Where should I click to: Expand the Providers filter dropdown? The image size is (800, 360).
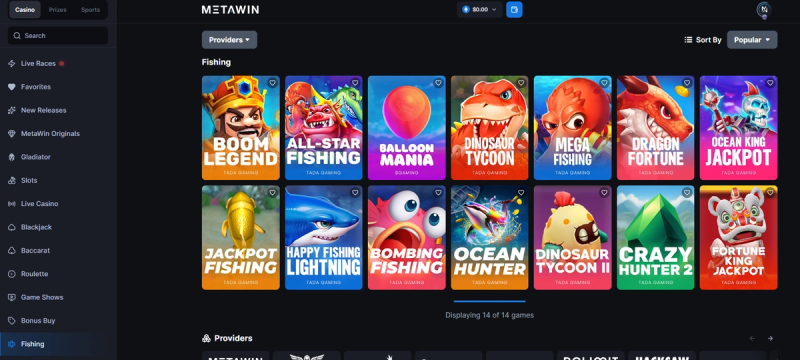click(x=229, y=40)
